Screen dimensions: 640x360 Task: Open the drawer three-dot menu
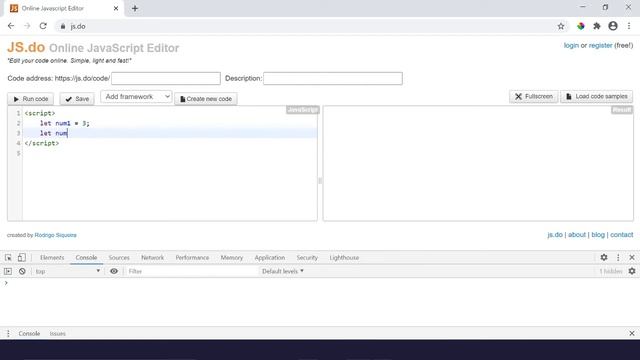[x=8, y=333]
